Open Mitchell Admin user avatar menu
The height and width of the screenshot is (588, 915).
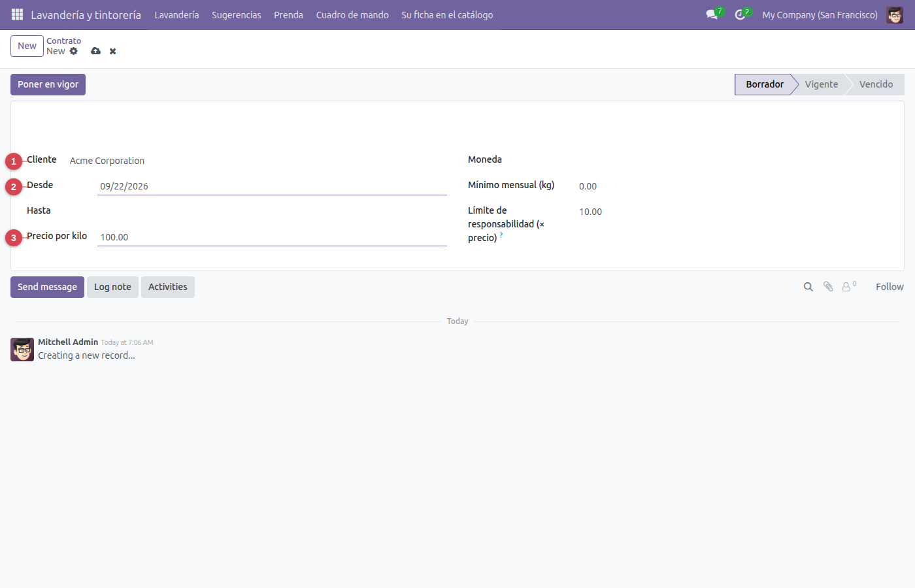pos(895,14)
